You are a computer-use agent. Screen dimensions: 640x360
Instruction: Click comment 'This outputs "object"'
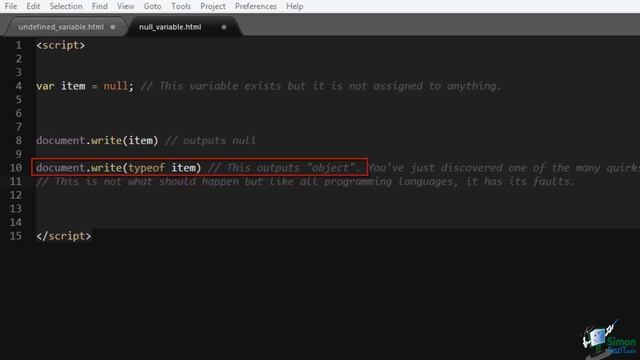coord(293,168)
